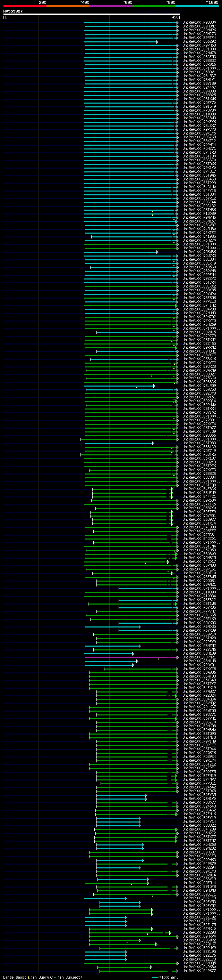This screenshot has height=980, width=222.
Task: Select label UniRef100_B9RUV9
Action: coord(199,948)
